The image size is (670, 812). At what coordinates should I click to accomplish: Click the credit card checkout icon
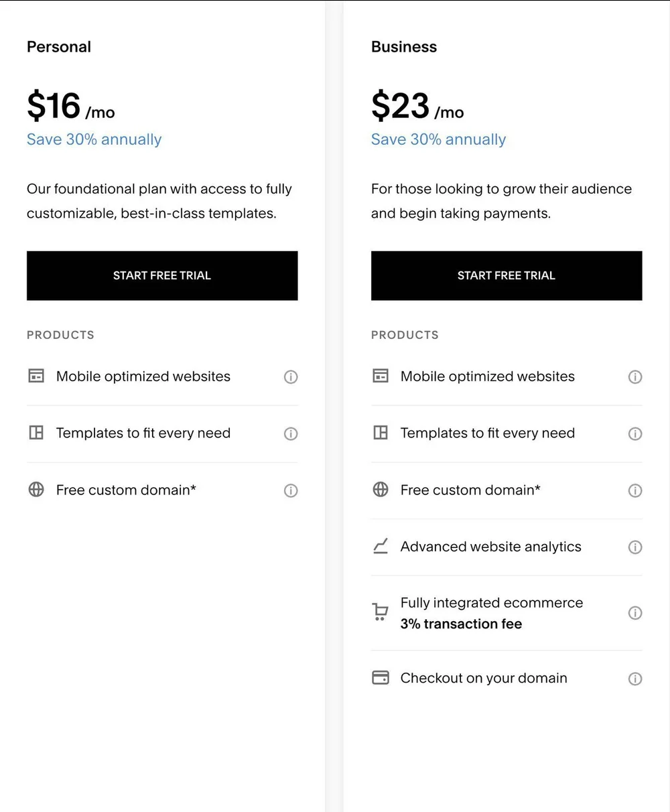pyautogui.click(x=381, y=678)
